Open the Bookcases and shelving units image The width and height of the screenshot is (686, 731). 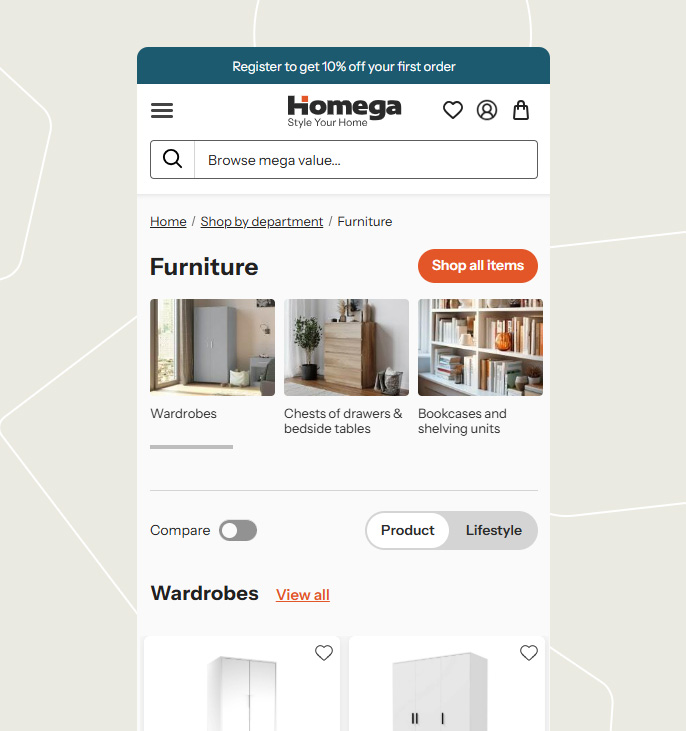(x=480, y=347)
